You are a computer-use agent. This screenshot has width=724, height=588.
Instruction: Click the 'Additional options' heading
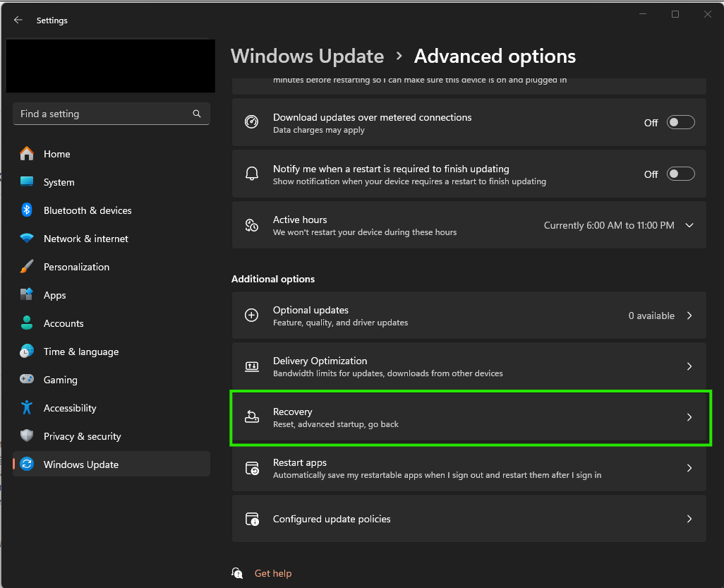click(x=273, y=279)
